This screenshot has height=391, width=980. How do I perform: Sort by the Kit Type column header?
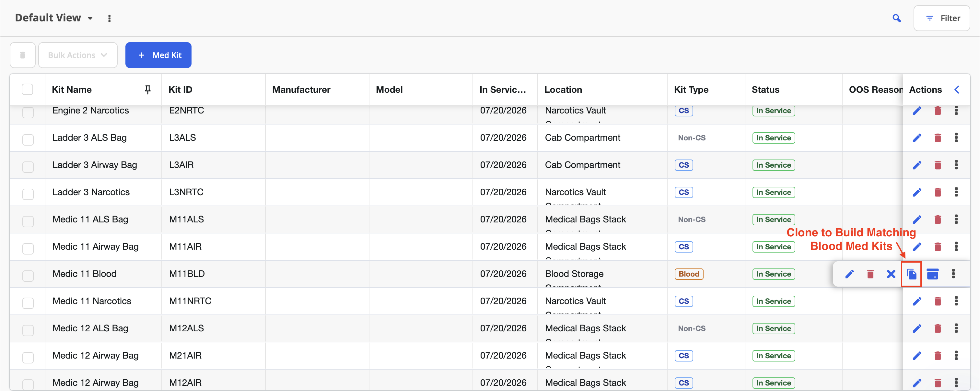point(691,89)
